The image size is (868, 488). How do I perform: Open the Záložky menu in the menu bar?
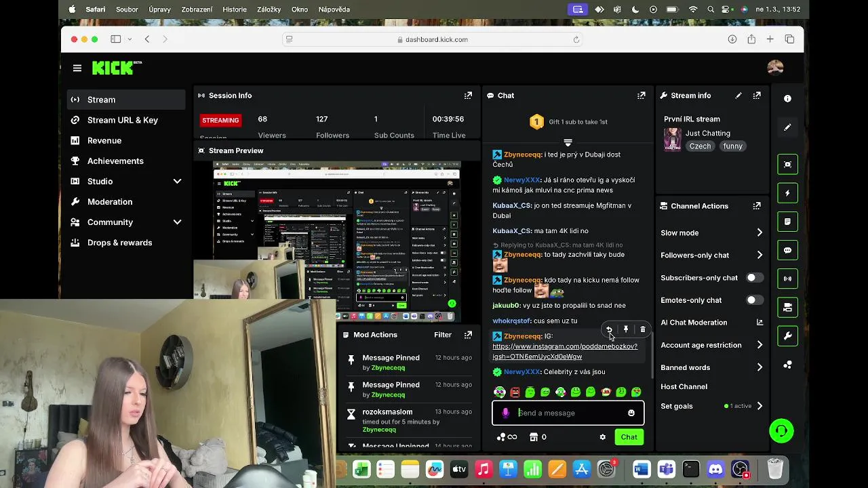click(269, 9)
